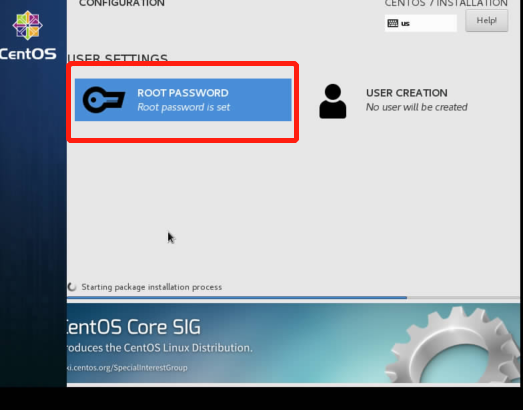Open the SpecialInterestGroup wiki link

(x=127, y=368)
